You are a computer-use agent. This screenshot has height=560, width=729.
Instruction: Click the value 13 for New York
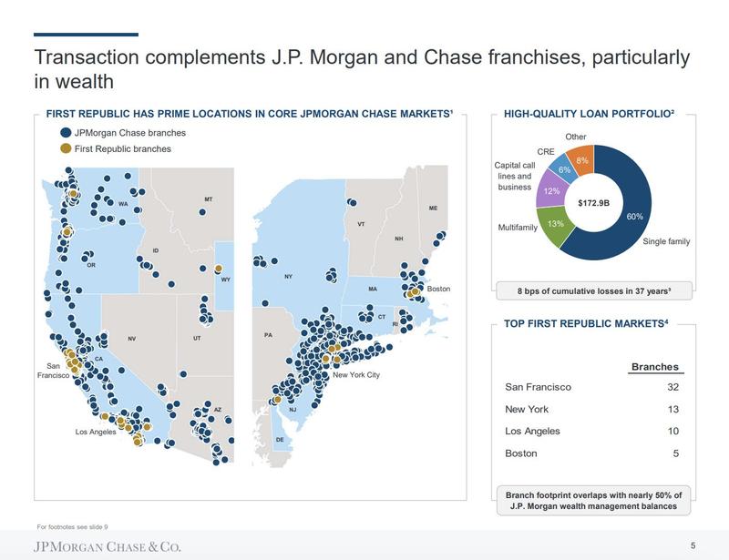[x=673, y=410]
